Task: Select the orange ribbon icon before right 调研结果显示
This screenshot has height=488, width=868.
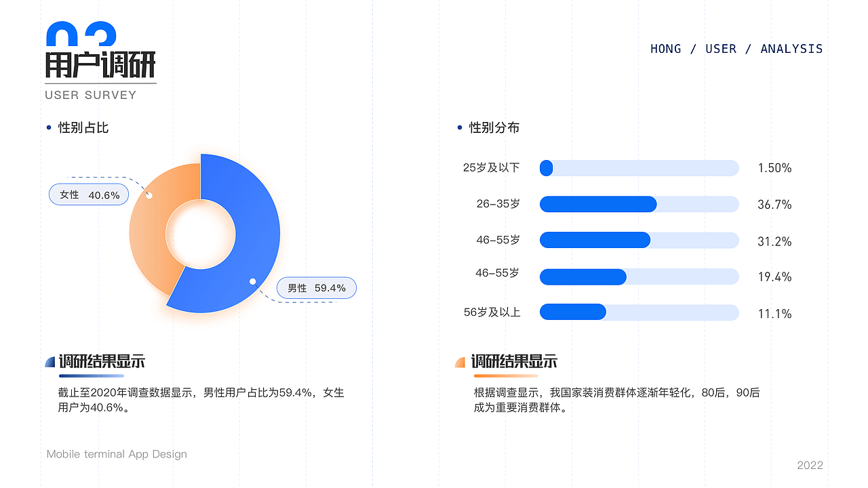Action: [x=460, y=361]
